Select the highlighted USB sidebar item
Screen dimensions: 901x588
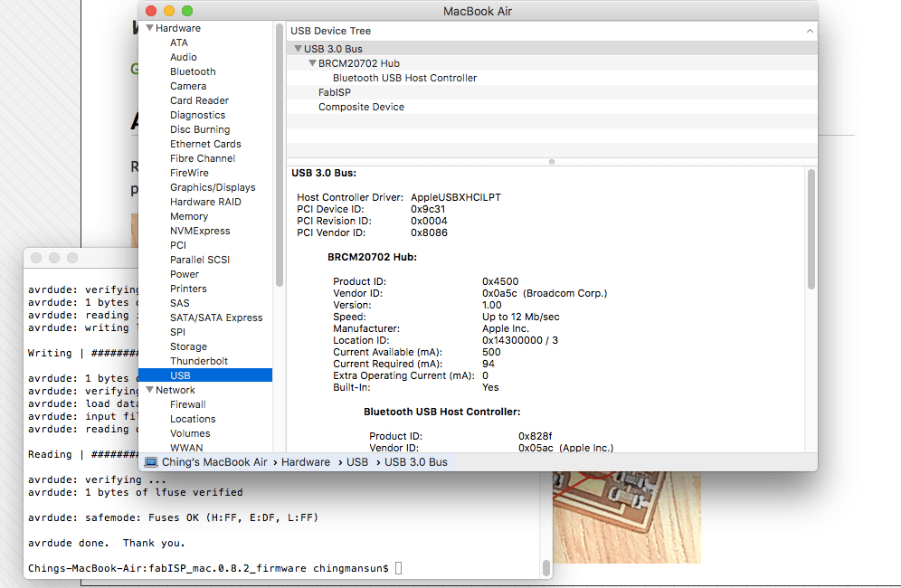tap(205, 375)
